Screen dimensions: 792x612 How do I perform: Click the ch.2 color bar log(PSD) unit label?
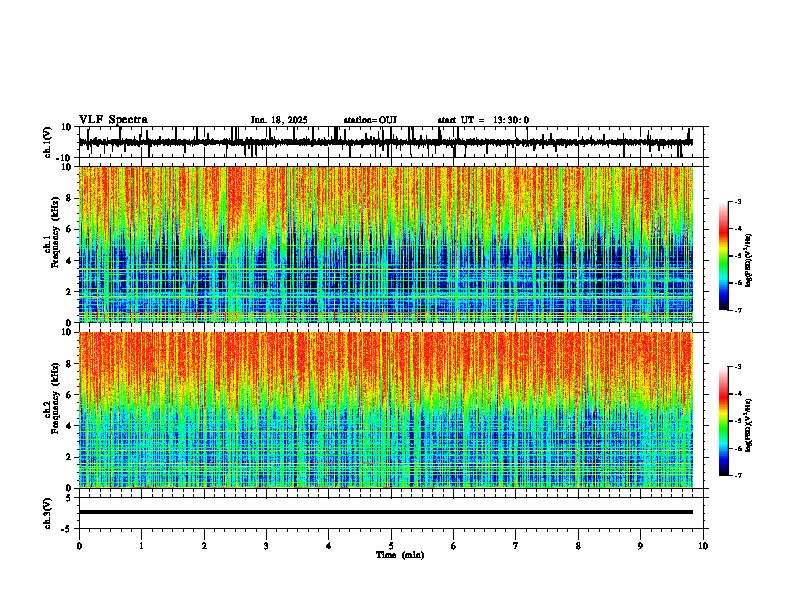coord(749,425)
